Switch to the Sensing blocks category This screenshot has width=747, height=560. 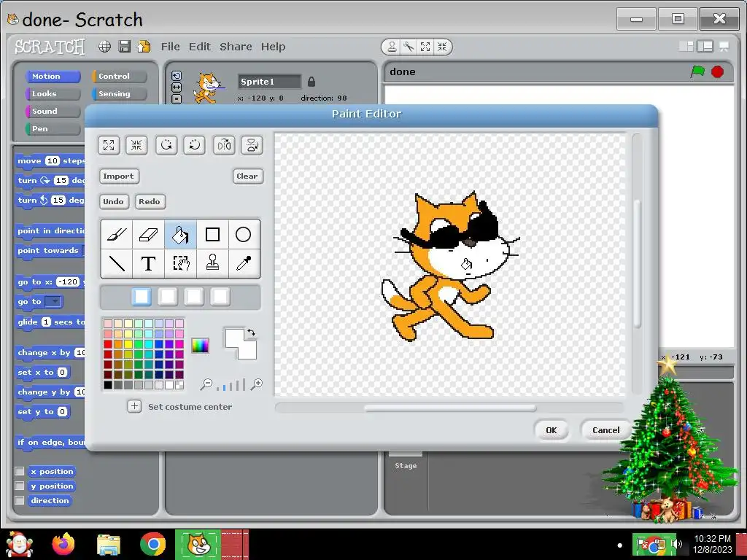120,94
